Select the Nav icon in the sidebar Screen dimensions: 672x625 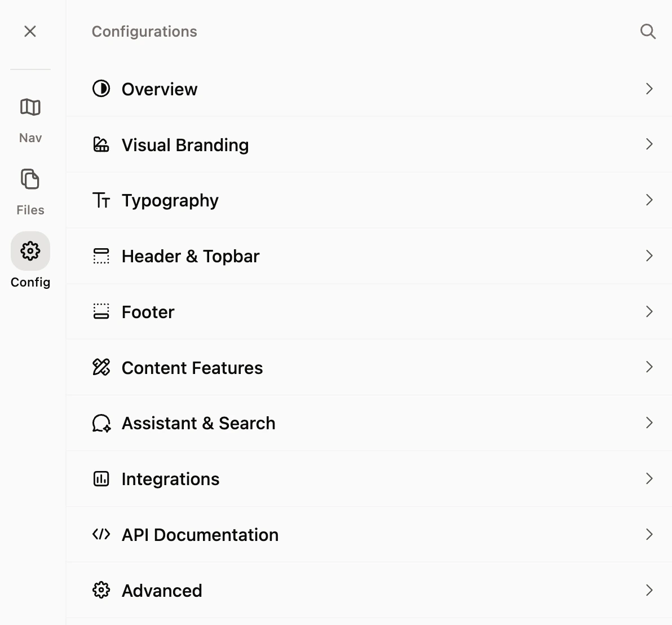(x=30, y=107)
